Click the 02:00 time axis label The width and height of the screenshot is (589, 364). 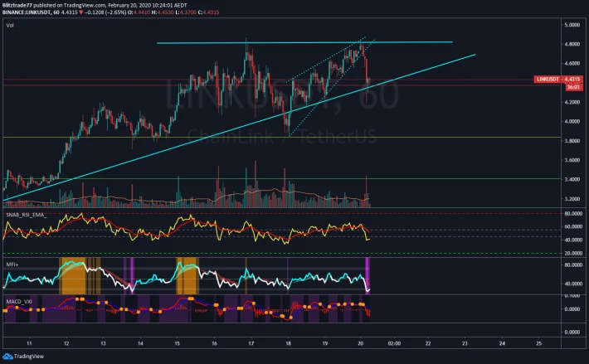point(394,343)
